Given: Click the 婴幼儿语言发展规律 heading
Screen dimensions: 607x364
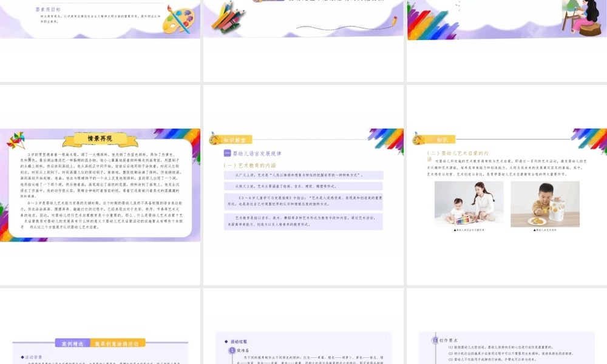Looking at the screenshot, I should click(x=257, y=153).
